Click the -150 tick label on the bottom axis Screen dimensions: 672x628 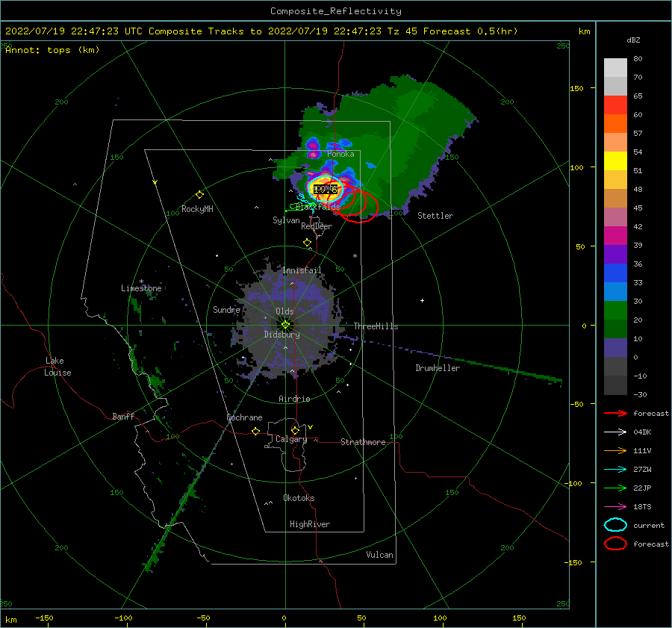pos(44,618)
